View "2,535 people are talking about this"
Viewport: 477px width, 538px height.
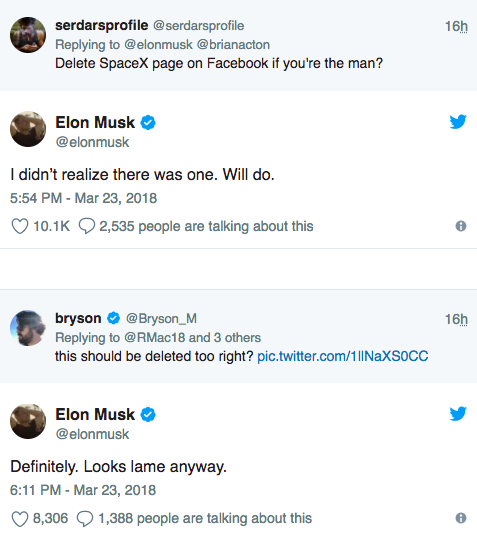click(206, 226)
